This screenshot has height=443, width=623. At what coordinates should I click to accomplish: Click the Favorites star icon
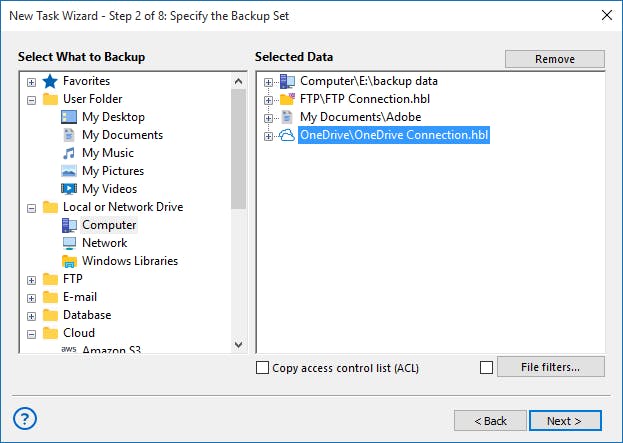pos(50,81)
